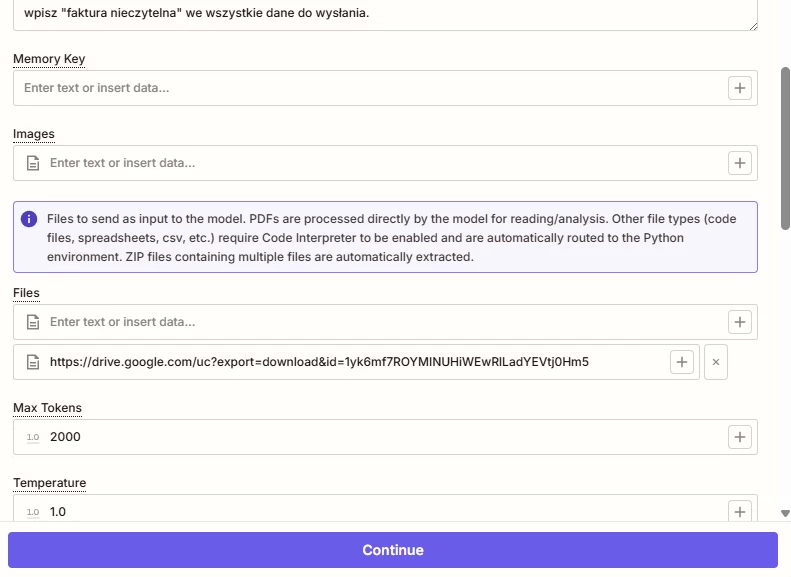Click the Temperature value 1.0
This screenshot has height=577, width=791.
pyautogui.click(x=58, y=511)
